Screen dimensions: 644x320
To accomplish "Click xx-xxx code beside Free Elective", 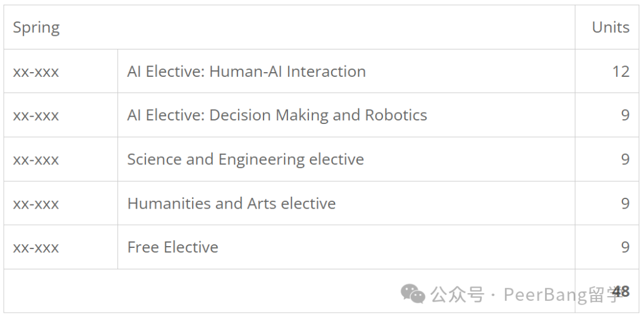I will click(x=36, y=248).
